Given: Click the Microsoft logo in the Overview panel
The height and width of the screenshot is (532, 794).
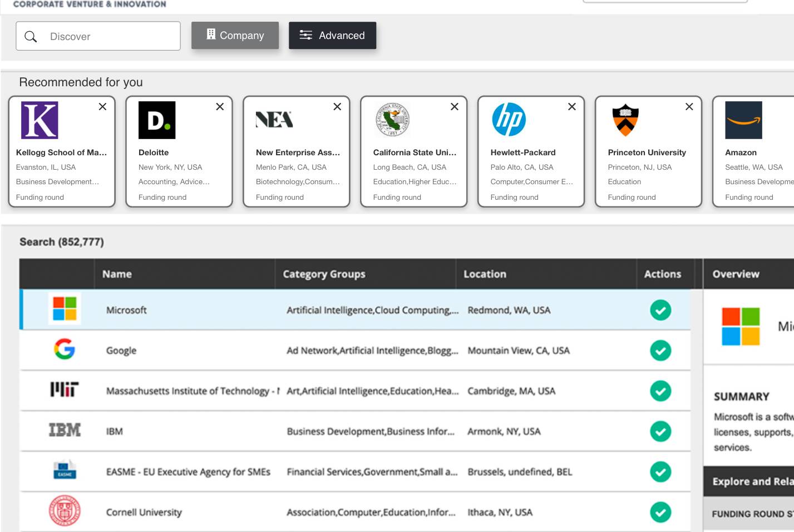Looking at the screenshot, I should 741,326.
